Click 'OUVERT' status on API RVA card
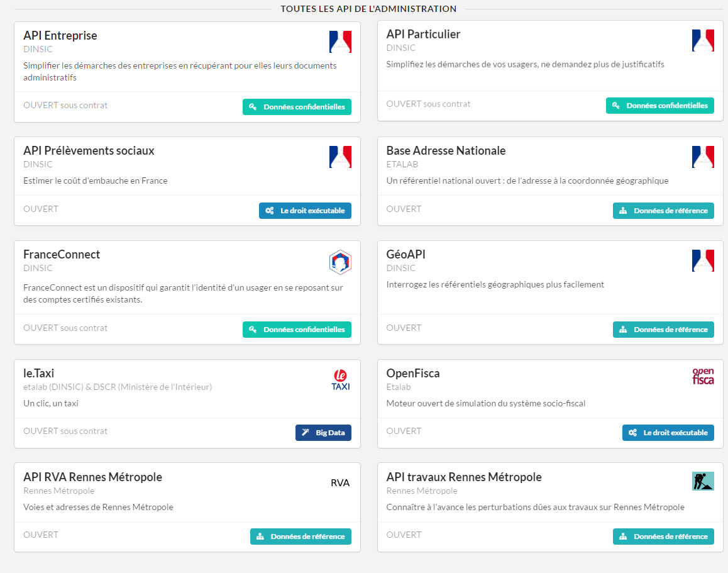 [41, 535]
